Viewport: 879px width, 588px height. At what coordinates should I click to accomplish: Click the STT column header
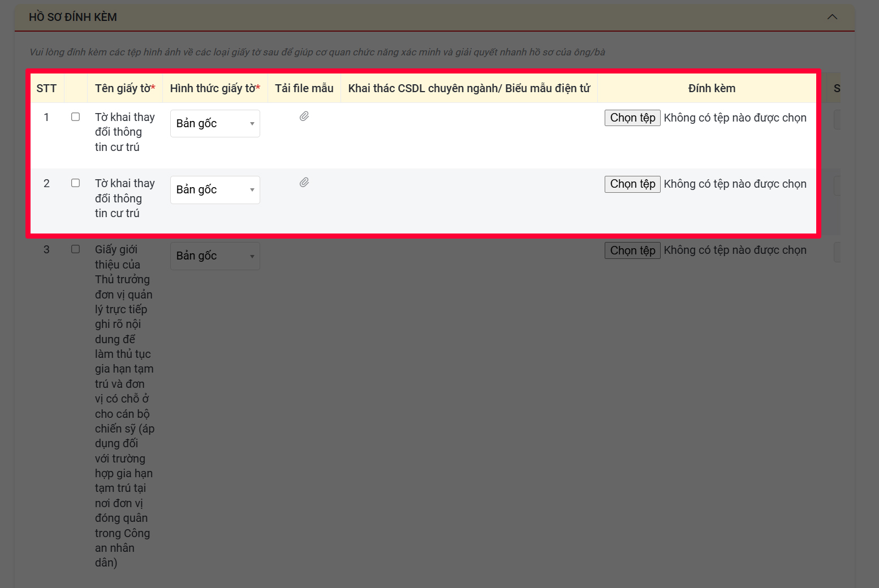(46, 88)
